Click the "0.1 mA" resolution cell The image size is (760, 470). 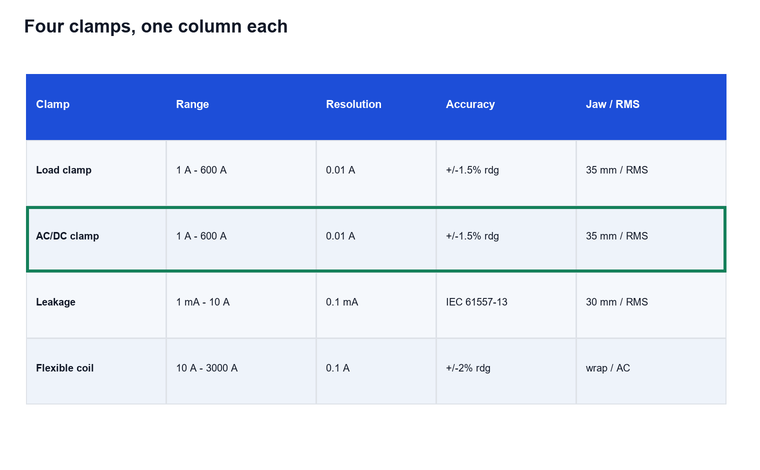[342, 302]
